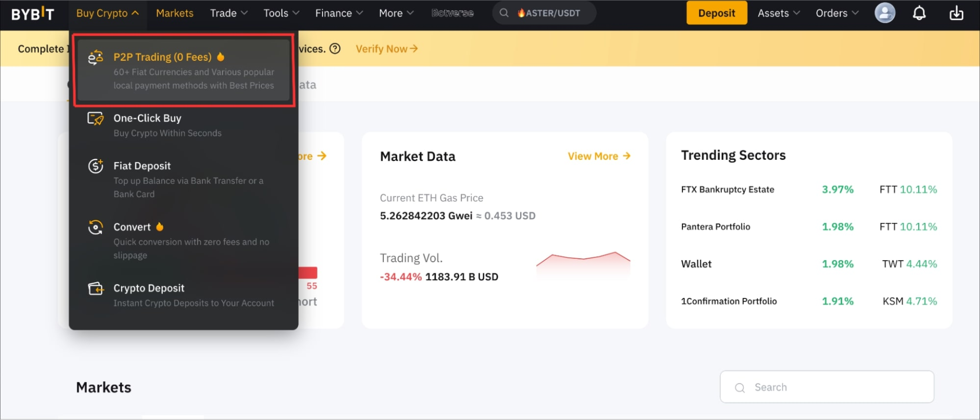Click the Convert swap icon

[x=95, y=227]
